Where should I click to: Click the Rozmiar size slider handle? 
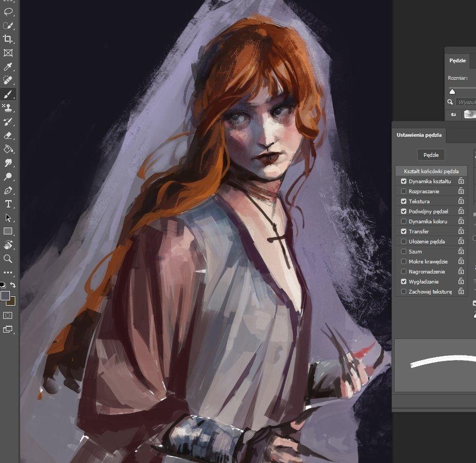[452, 92]
